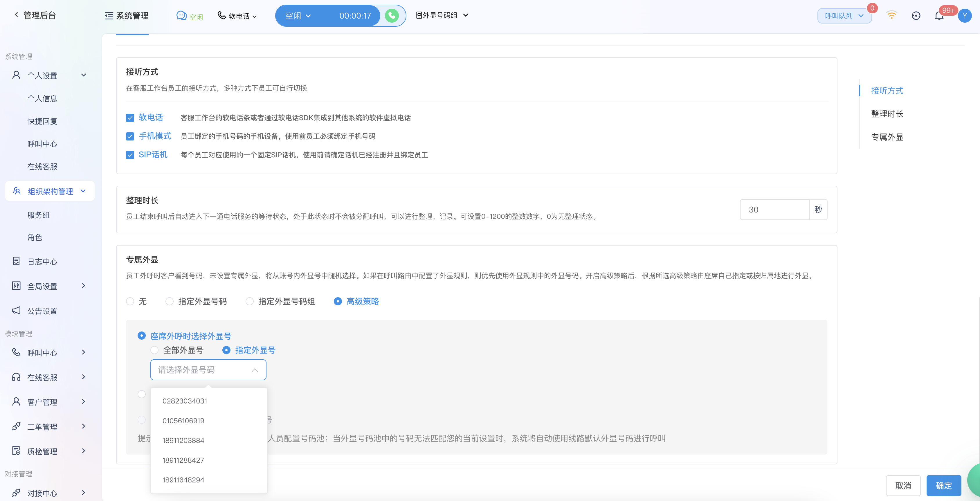Jump to 整理时长 anchor link
980x501 pixels.
(x=887, y=114)
